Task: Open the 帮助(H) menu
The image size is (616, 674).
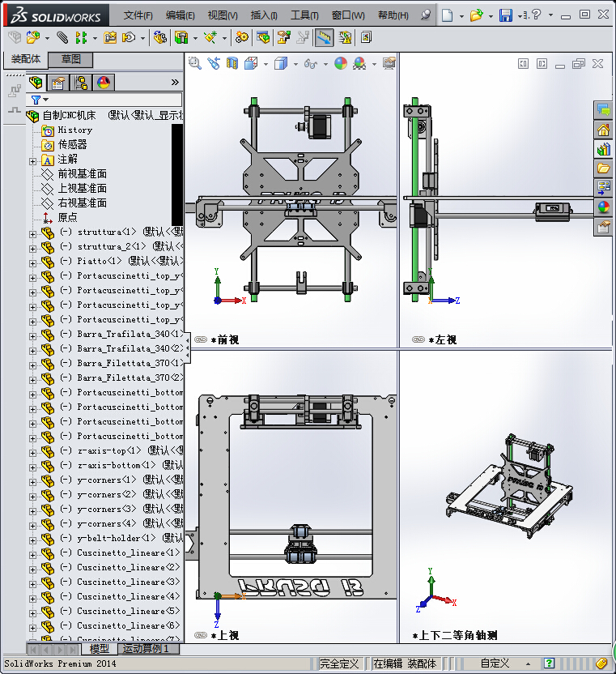Action: (x=393, y=15)
